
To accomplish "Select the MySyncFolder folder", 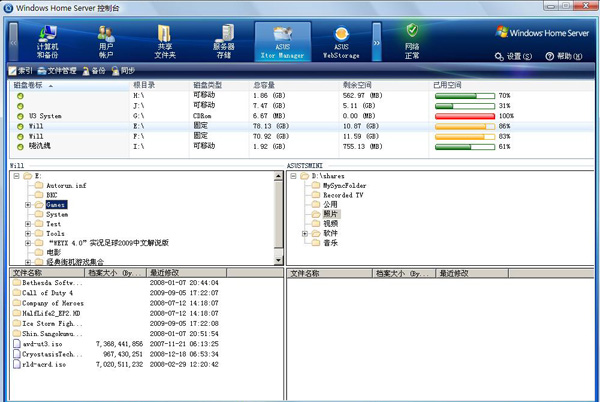I will tap(339, 186).
